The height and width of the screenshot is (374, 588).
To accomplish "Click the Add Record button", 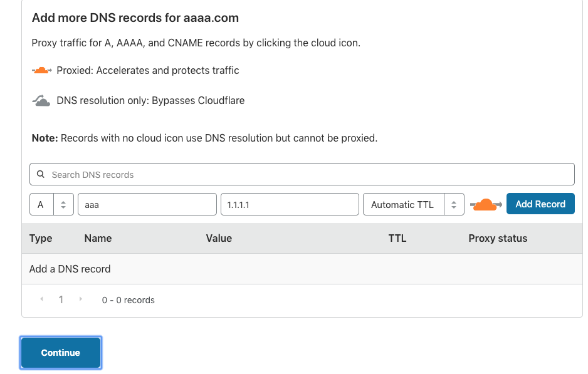I will [x=540, y=204].
